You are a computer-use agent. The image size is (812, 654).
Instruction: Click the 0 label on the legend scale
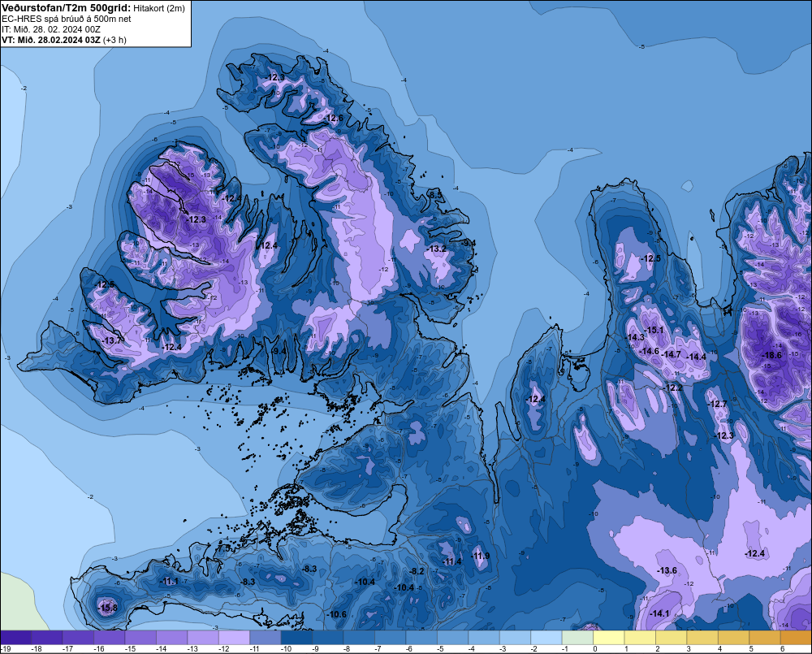click(595, 649)
